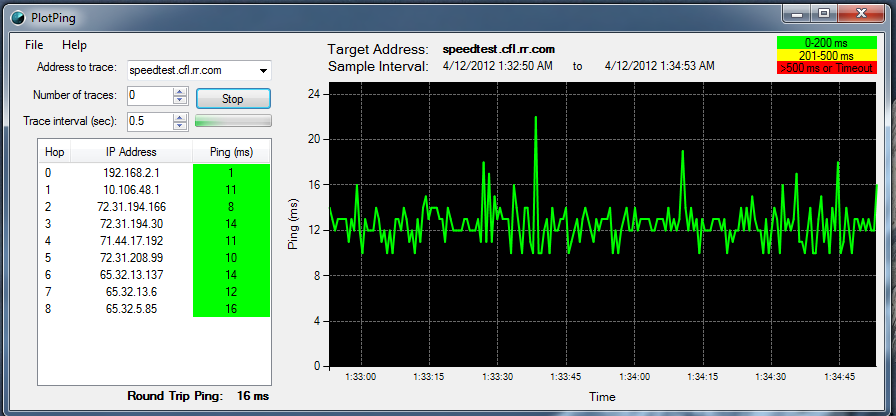Click the ping value for 65.32.13.6
Viewport: 896px width, 416px height.
[x=231, y=292]
